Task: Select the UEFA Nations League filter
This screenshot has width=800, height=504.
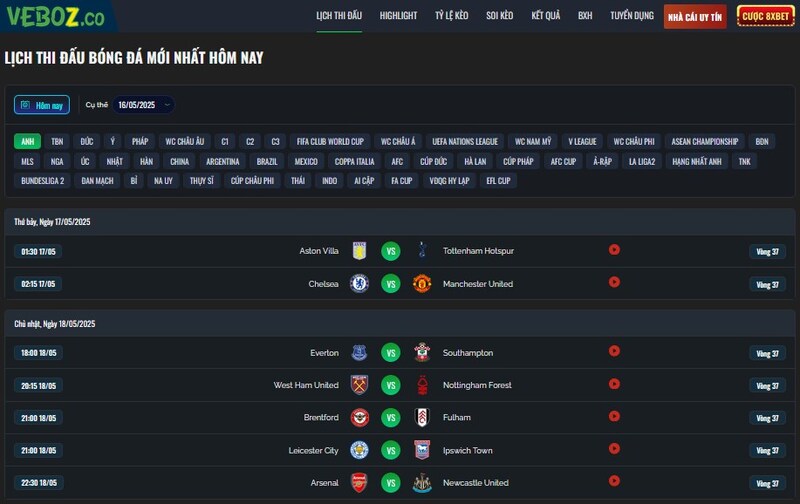Action: [x=465, y=141]
